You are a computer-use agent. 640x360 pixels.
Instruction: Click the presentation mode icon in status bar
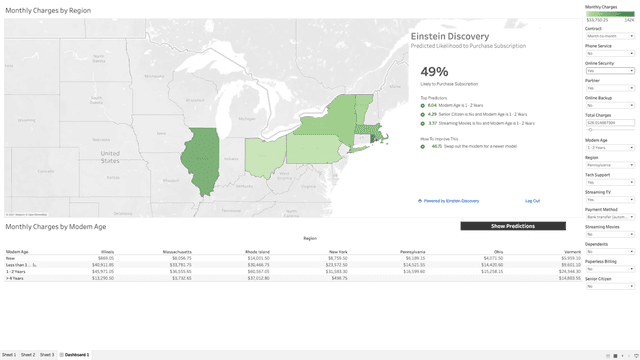pyautogui.click(x=636, y=356)
